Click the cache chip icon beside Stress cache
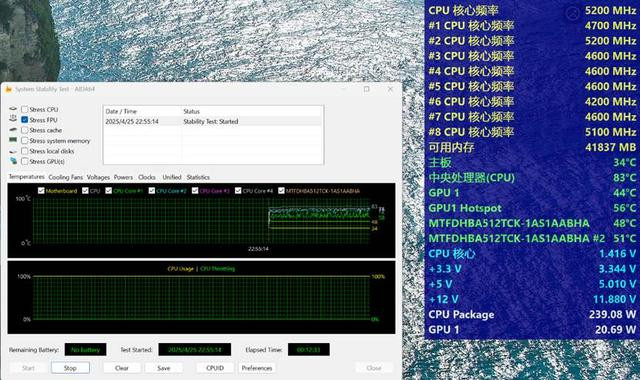The height and width of the screenshot is (380, 640). pyautogui.click(x=13, y=130)
